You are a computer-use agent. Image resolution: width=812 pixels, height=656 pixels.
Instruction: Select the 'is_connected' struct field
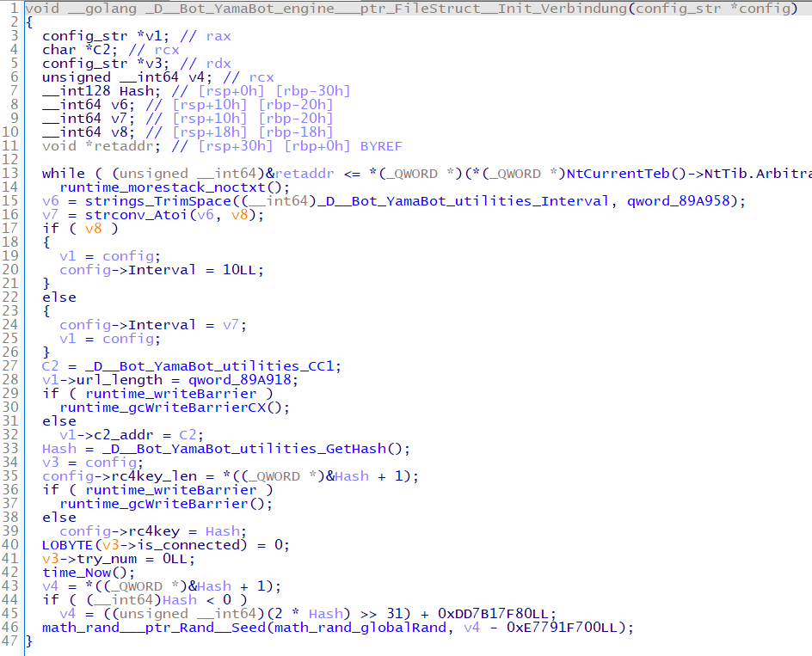tap(189, 545)
